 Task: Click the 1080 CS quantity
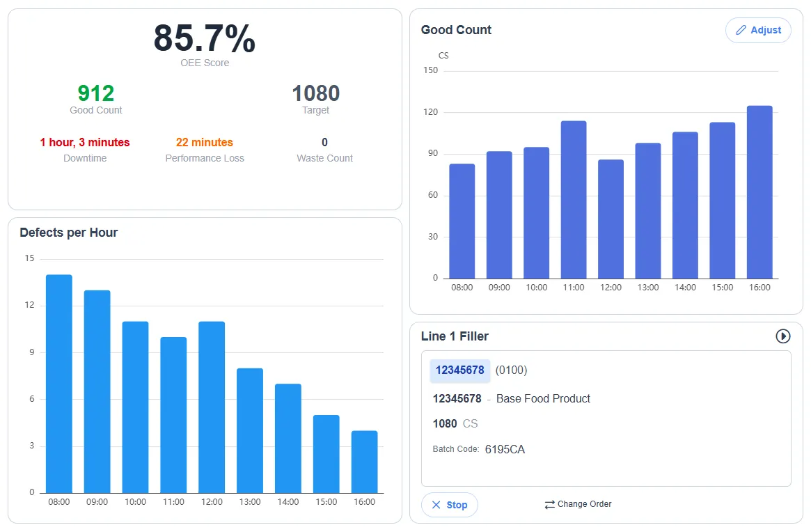(x=455, y=424)
